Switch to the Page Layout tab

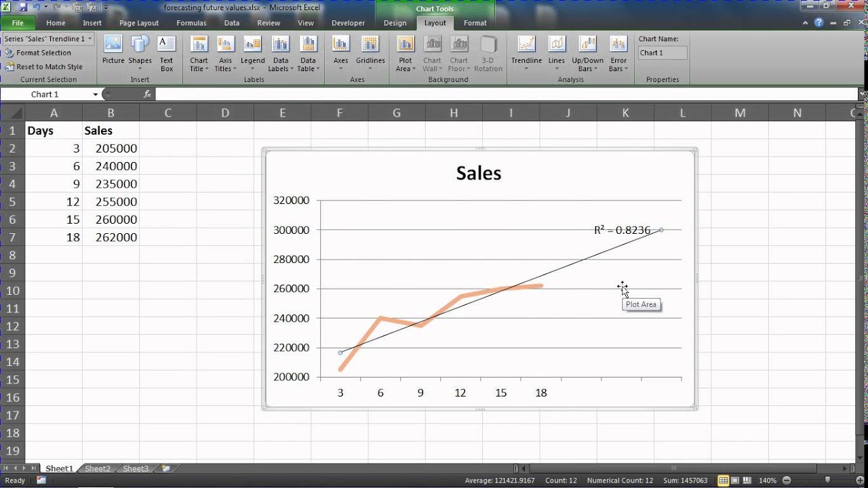[x=139, y=23]
